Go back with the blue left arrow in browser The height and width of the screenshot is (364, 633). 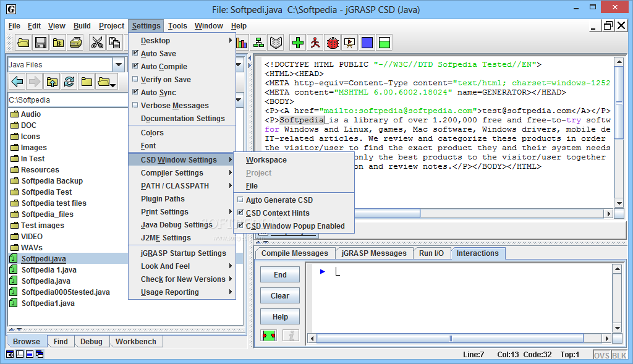pyautogui.click(x=17, y=82)
